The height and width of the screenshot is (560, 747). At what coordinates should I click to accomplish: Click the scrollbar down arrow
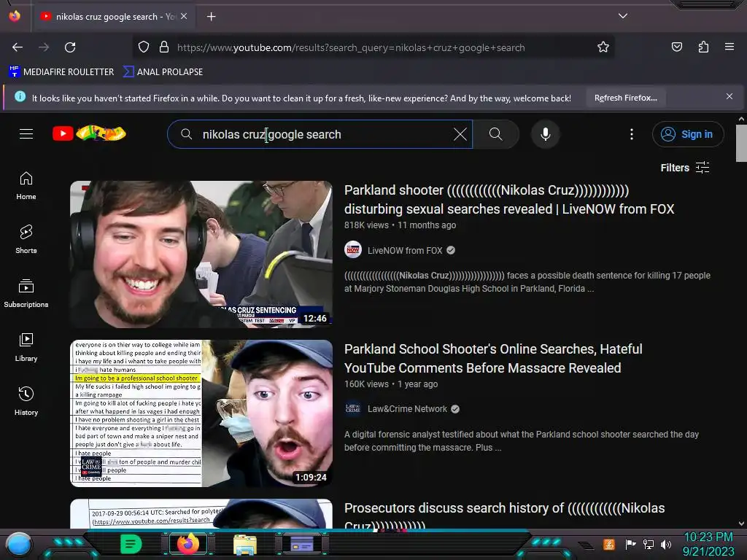[741, 524]
